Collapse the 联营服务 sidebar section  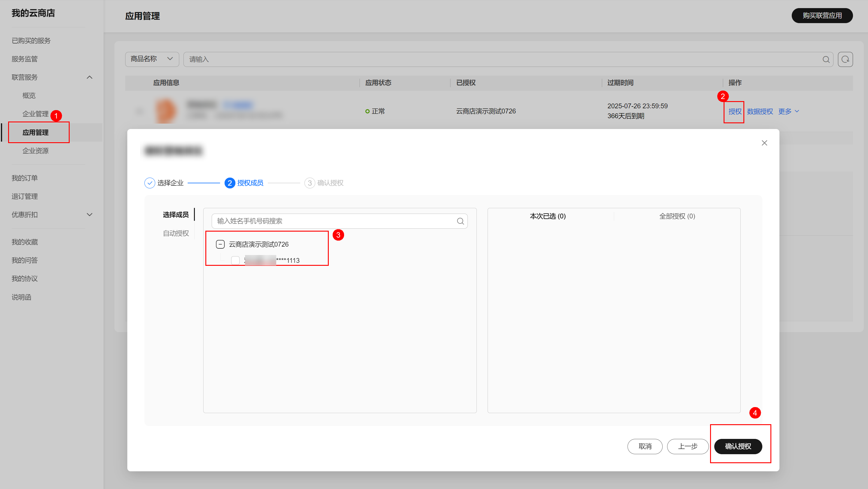tap(89, 77)
